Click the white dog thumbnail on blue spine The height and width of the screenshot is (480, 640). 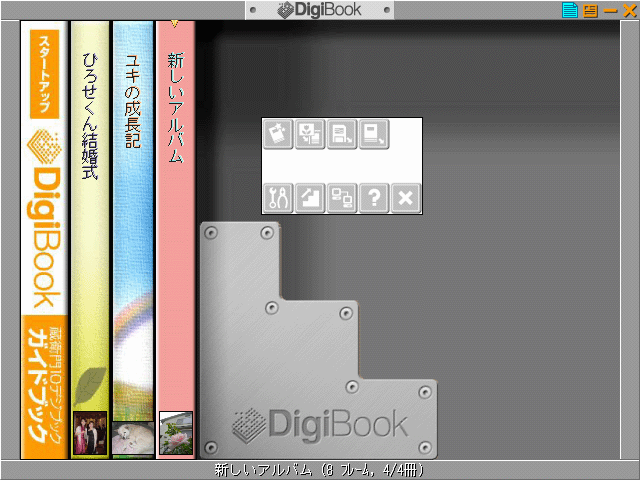(133, 438)
